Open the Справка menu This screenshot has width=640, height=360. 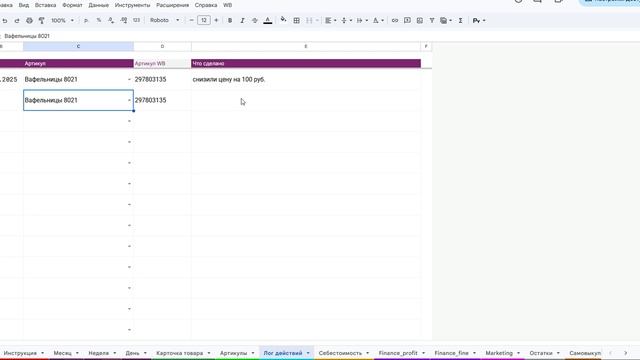click(206, 5)
